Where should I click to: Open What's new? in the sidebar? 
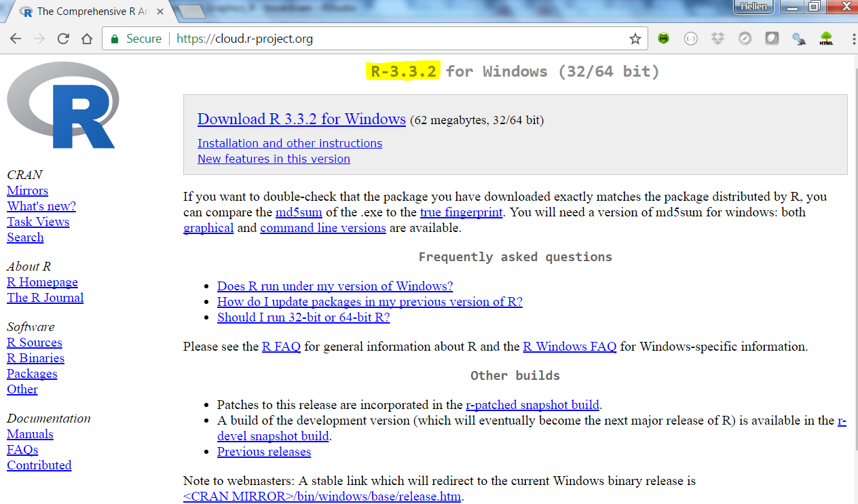tap(41, 206)
